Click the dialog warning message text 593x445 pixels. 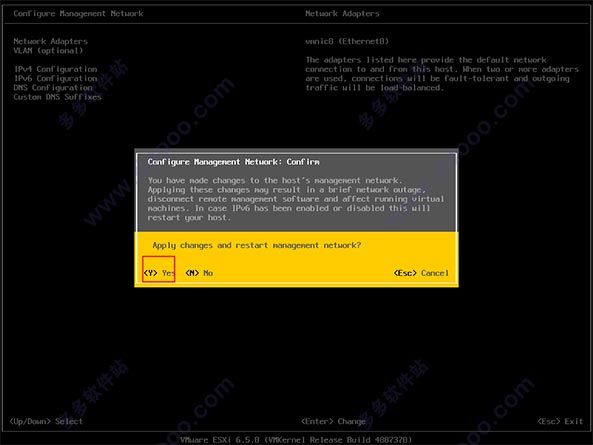[x=296, y=199]
